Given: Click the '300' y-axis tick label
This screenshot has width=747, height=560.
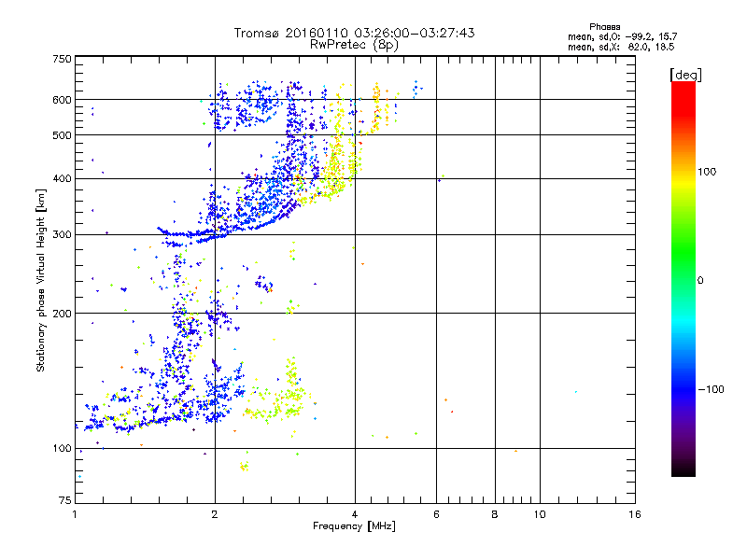Looking at the screenshot, I should point(62,235).
